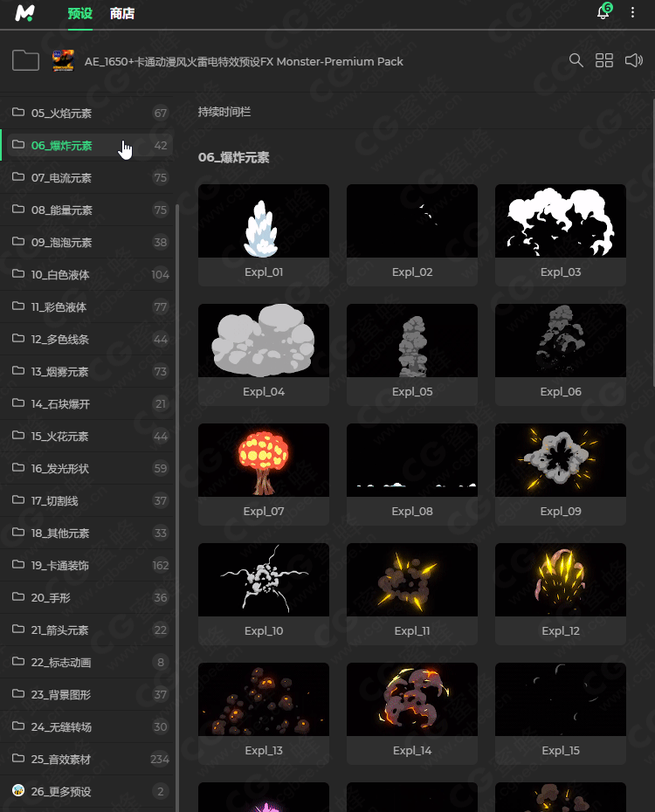
Task: Click the Motion Bro logo
Action: pos(24,12)
